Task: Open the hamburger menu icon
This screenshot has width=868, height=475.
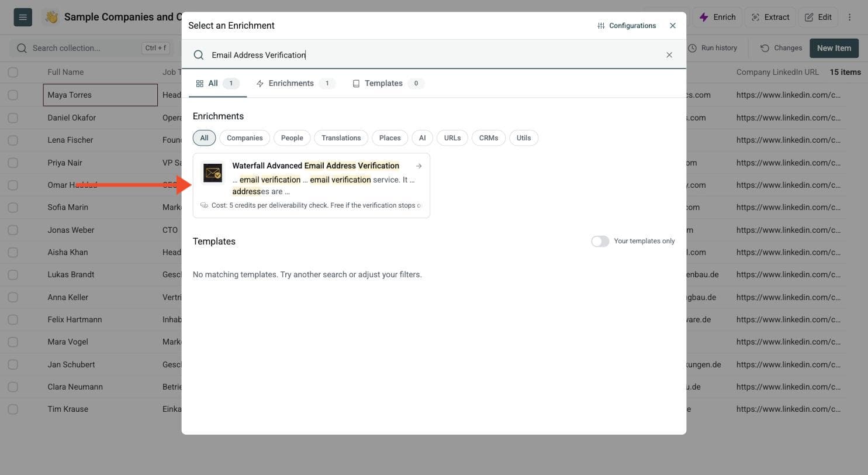Action: click(23, 17)
